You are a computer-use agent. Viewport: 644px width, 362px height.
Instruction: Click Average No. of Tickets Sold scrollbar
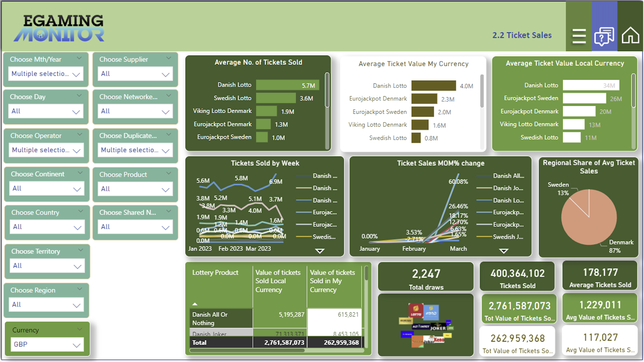(x=327, y=90)
